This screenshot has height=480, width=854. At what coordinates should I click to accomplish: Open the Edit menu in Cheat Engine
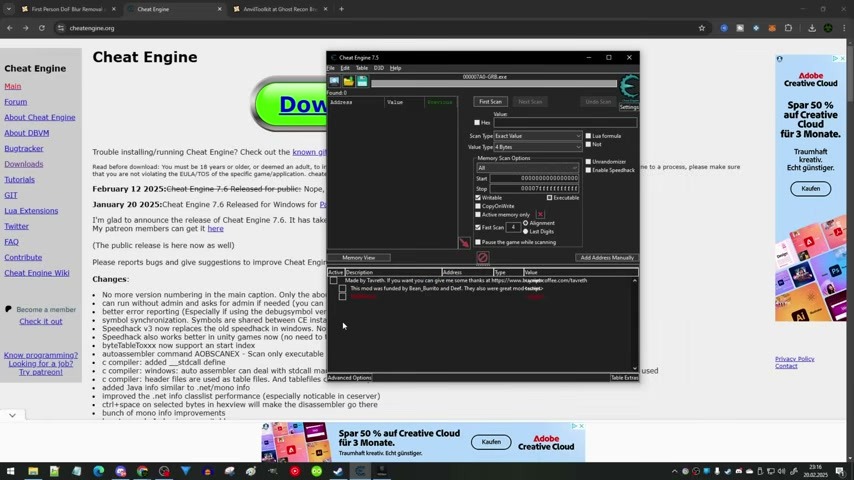[x=345, y=68]
